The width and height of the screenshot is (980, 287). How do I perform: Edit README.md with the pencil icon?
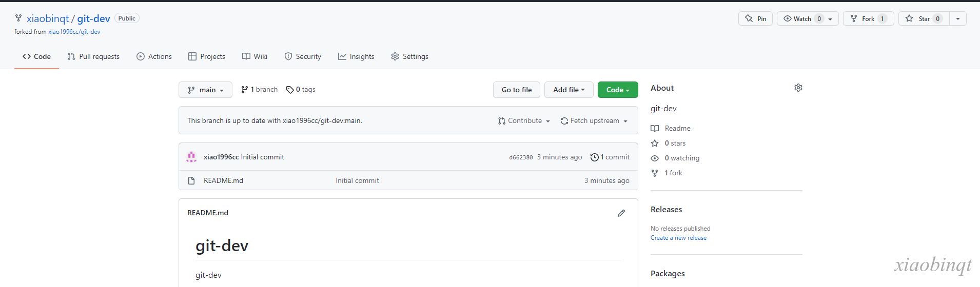[x=621, y=213]
